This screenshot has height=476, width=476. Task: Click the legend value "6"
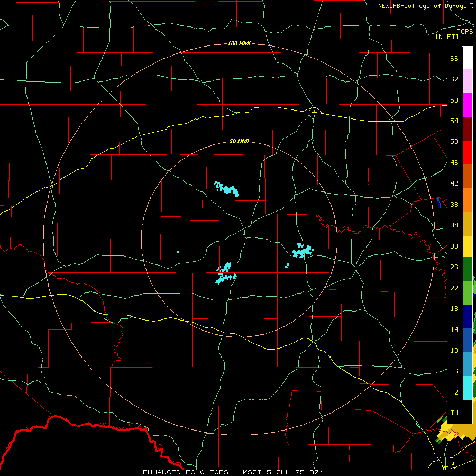tap(456, 371)
